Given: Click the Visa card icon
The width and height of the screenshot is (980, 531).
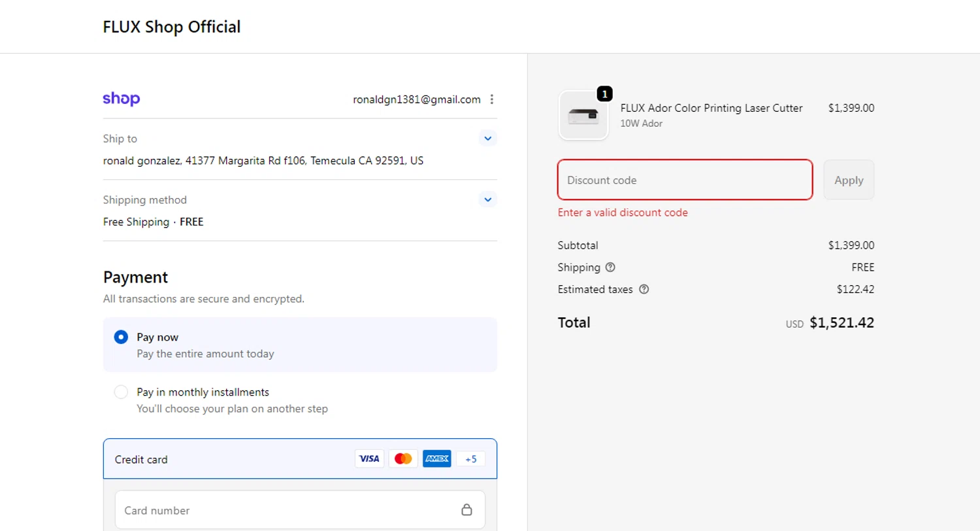Looking at the screenshot, I should coord(369,459).
